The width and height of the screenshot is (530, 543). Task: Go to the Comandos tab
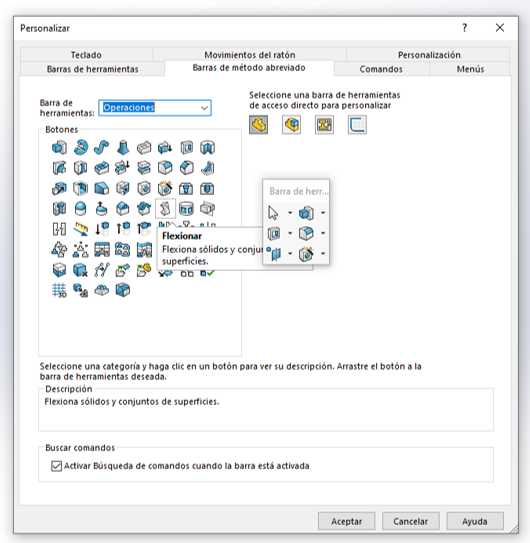point(381,69)
